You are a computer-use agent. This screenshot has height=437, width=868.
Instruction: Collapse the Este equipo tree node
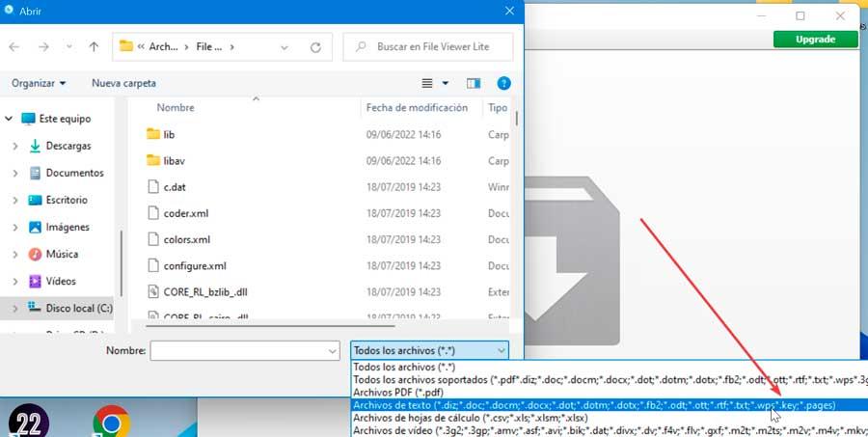pyautogui.click(x=10, y=119)
